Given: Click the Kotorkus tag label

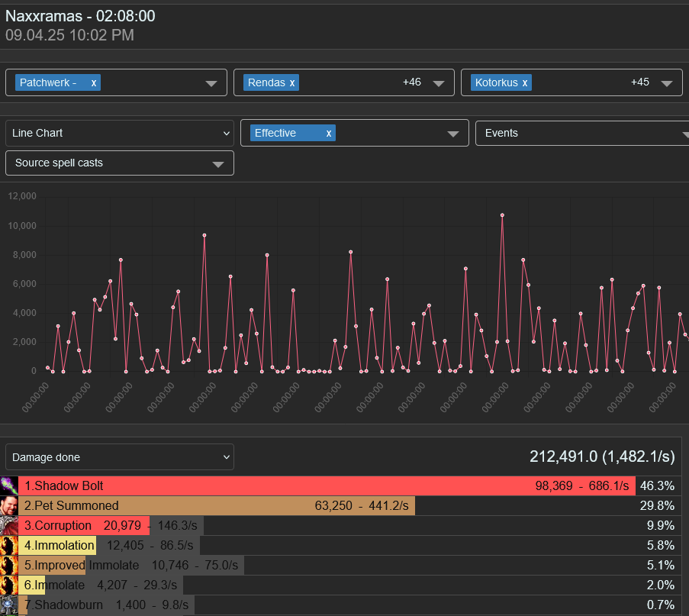Looking at the screenshot, I should (496, 82).
